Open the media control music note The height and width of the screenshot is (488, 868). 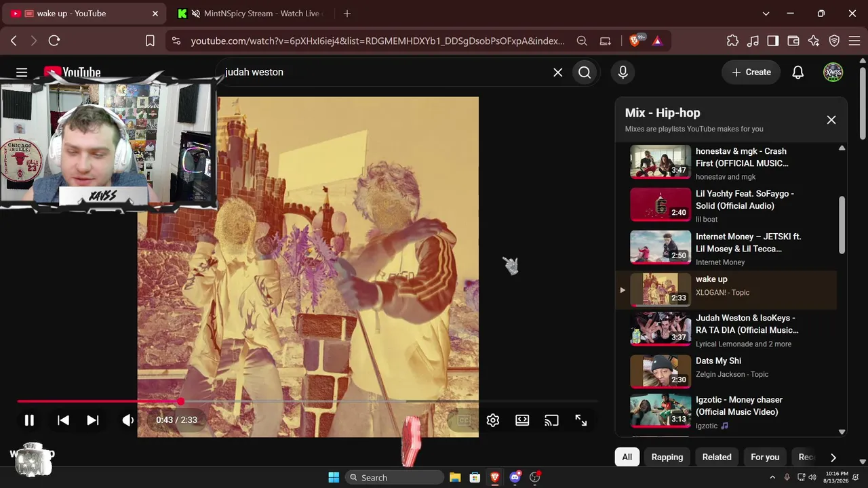coord(753,41)
